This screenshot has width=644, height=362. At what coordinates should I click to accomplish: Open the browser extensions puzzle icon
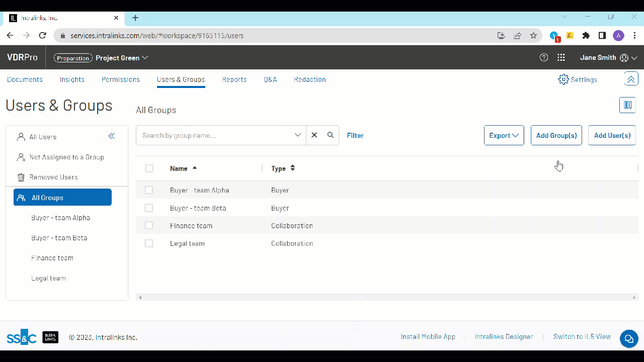(x=586, y=36)
